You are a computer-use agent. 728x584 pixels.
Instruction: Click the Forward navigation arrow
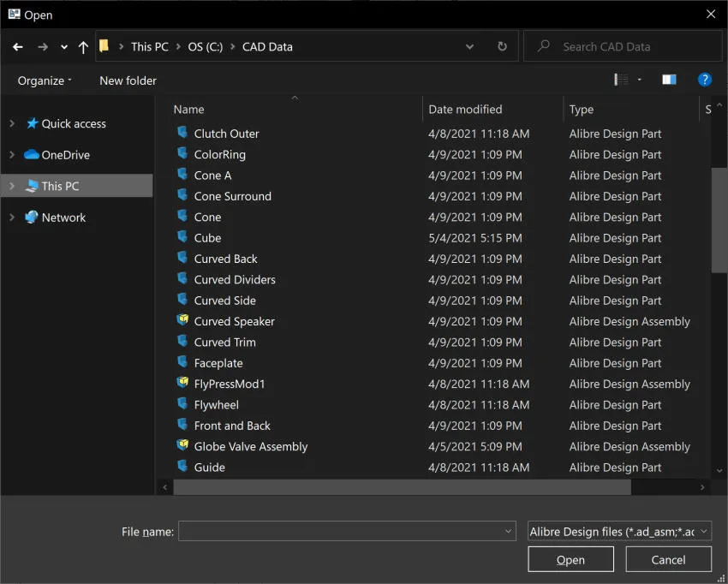tap(43, 47)
